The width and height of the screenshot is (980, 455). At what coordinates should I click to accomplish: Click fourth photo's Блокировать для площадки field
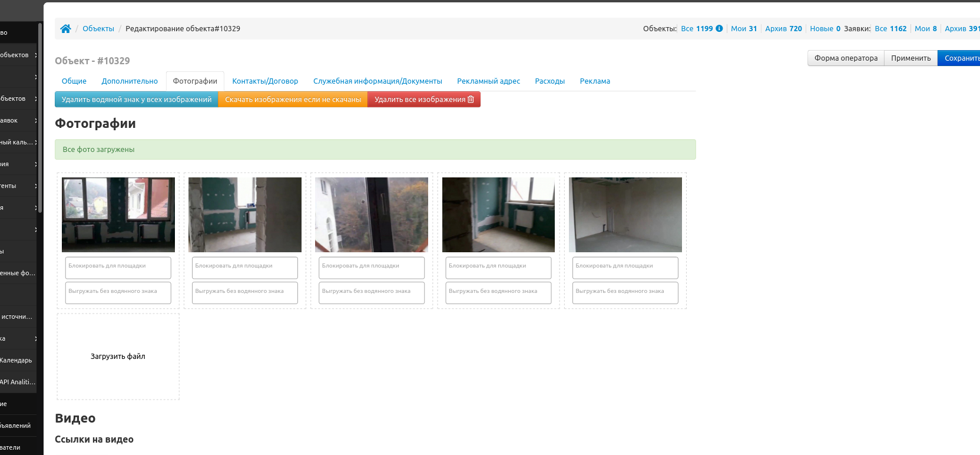(498, 268)
